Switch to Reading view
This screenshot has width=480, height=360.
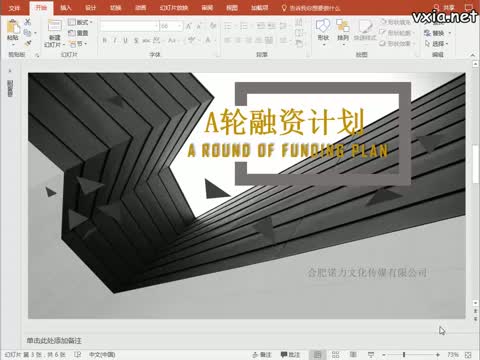tap(353, 354)
